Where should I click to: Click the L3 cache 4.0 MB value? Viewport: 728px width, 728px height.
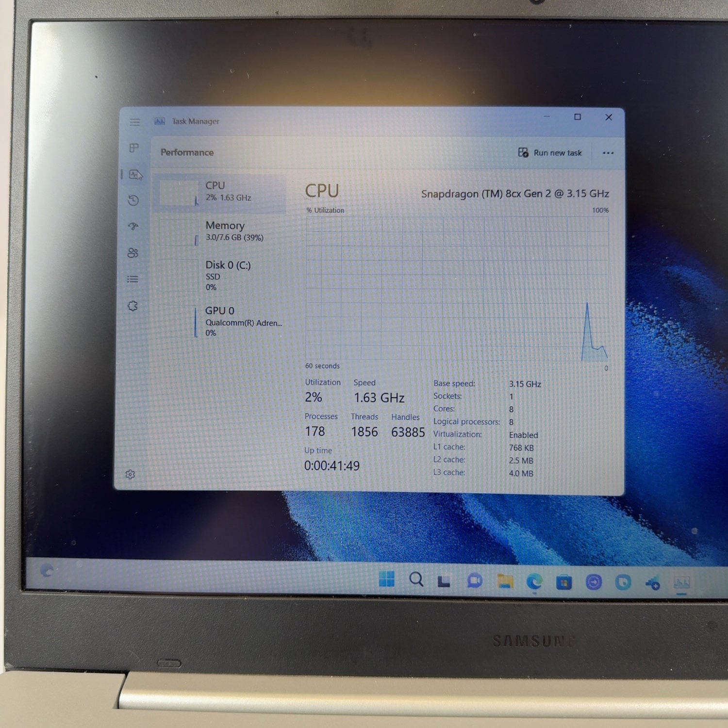tap(521, 473)
